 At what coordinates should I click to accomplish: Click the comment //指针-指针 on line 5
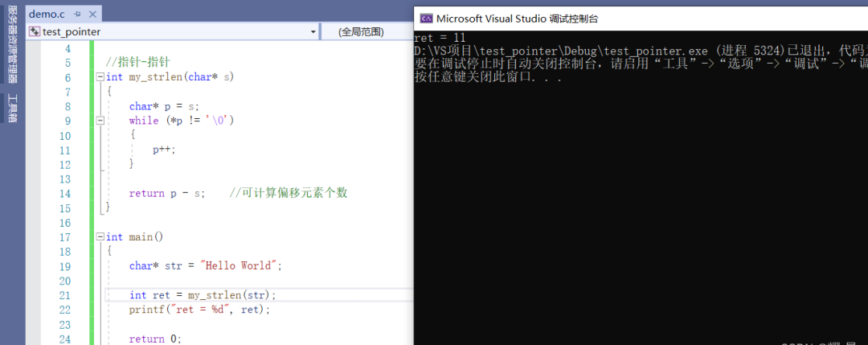(138, 63)
